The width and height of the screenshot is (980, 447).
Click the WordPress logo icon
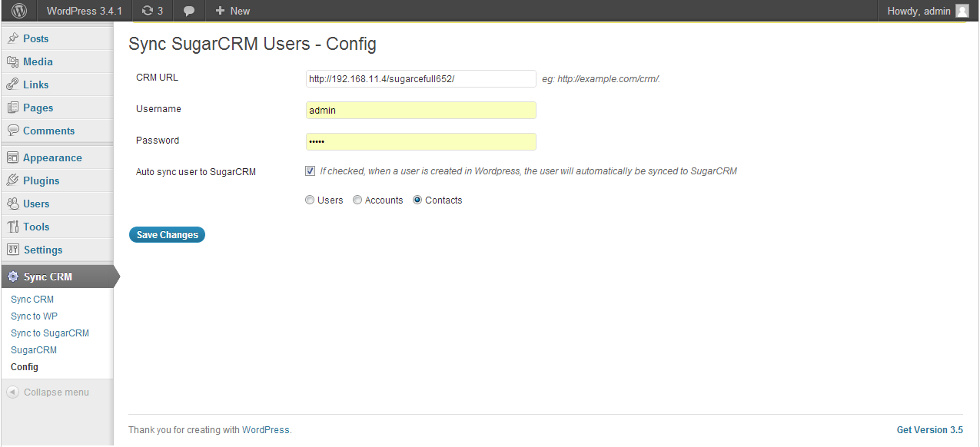click(19, 11)
